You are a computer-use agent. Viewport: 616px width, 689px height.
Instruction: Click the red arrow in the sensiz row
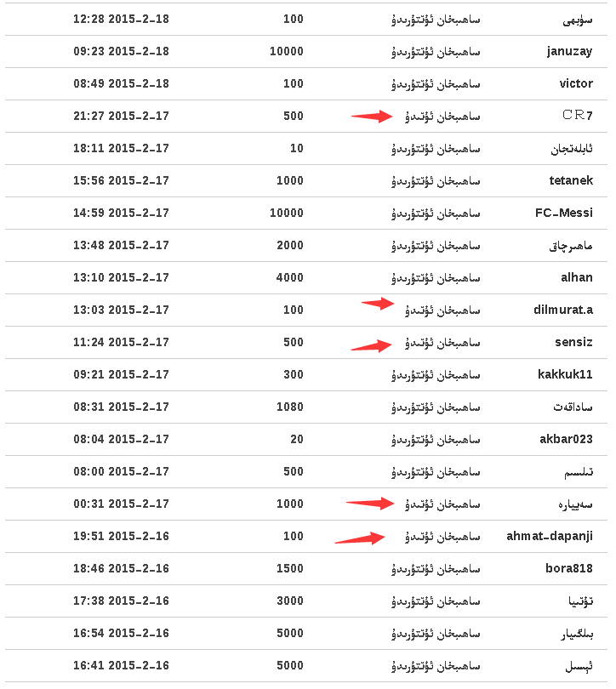pos(371,346)
